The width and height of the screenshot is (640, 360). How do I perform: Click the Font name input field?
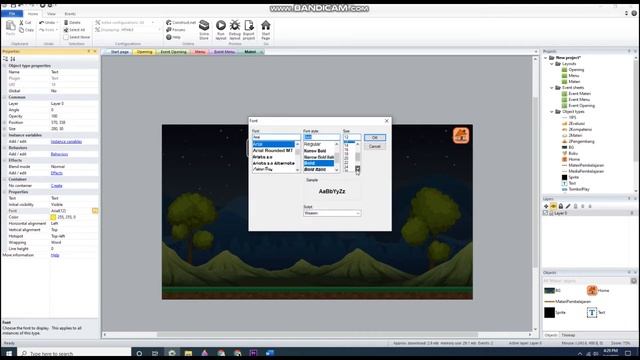click(276, 137)
